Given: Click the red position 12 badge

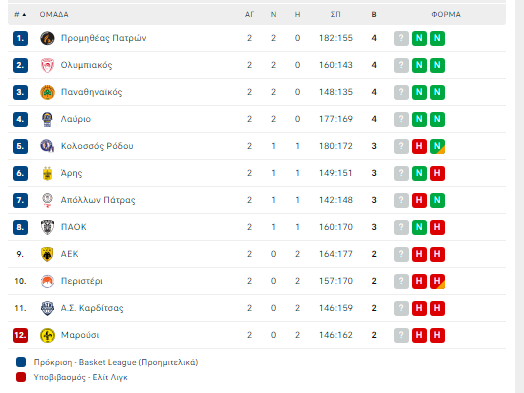Looking at the screenshot, I should click(20, 335).
